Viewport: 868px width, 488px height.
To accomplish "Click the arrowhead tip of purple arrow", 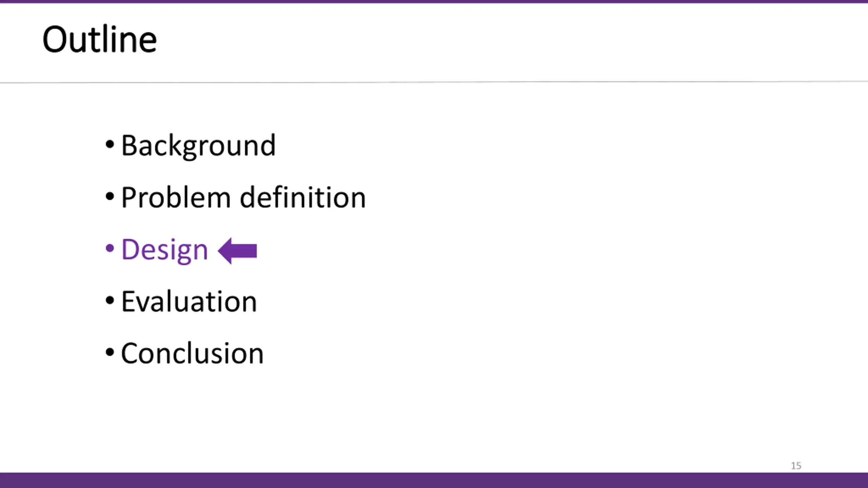I will click(x=220, y=251).
